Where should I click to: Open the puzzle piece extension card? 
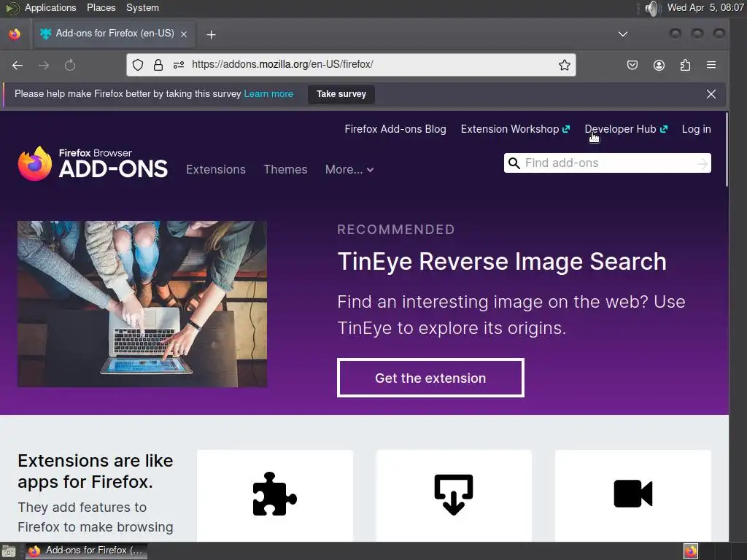[x=275, y=495]
